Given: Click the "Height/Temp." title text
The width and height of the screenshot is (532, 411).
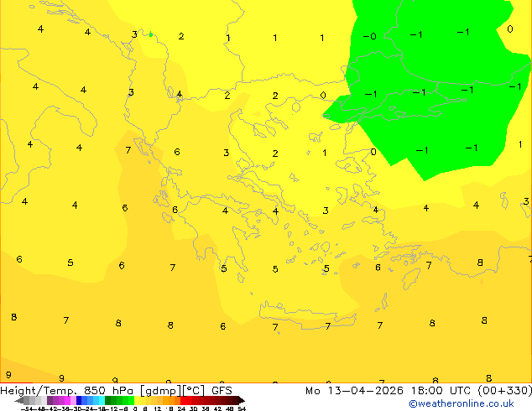Looking at the screenshot, I should tap(38, 390).
